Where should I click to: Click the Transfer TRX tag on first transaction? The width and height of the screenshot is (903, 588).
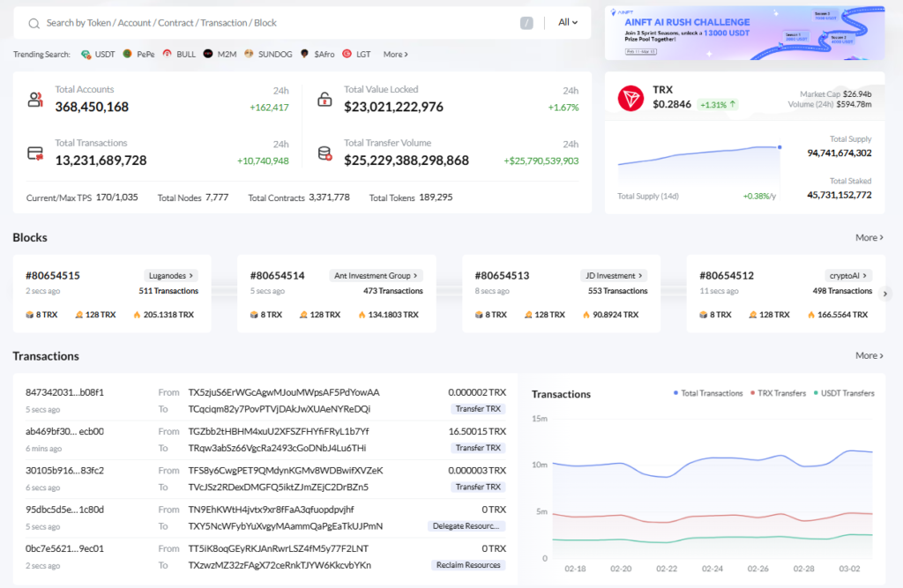[x=478, y=409]
